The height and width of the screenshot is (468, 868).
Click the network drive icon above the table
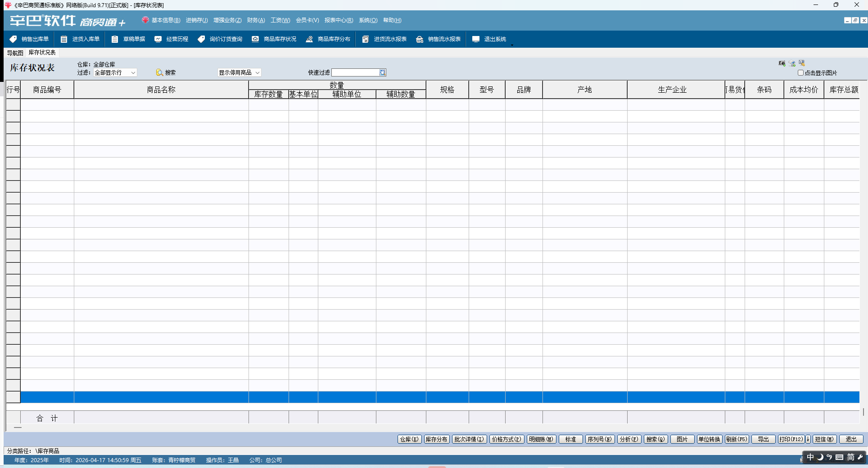tap(792, 63)
